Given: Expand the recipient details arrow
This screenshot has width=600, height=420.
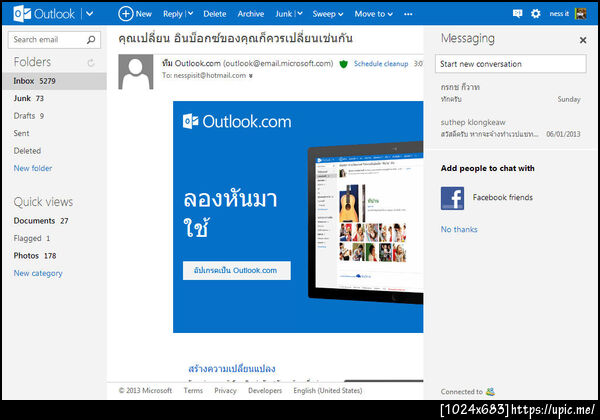Looking at the screenshot, I should (251, 76).
